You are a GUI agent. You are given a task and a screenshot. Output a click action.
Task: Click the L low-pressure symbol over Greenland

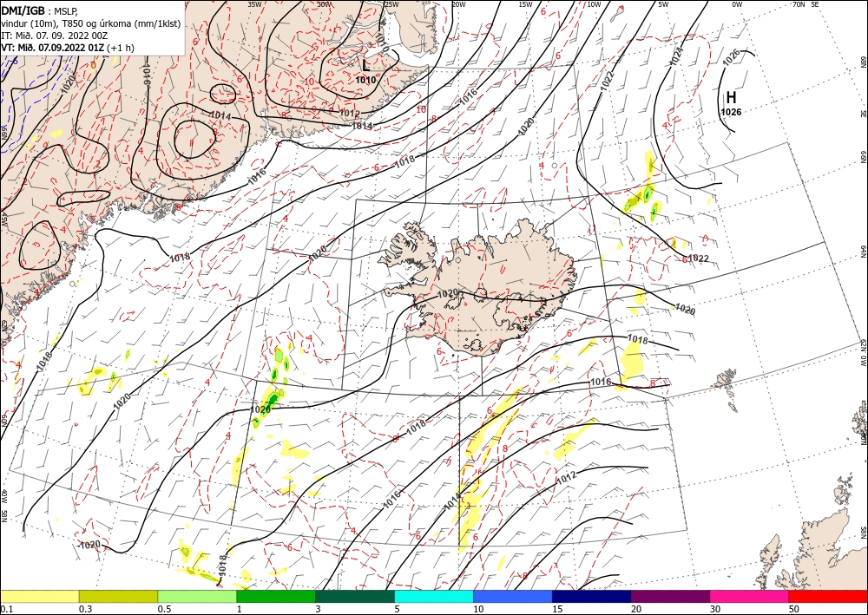click(x=366, y=66)
